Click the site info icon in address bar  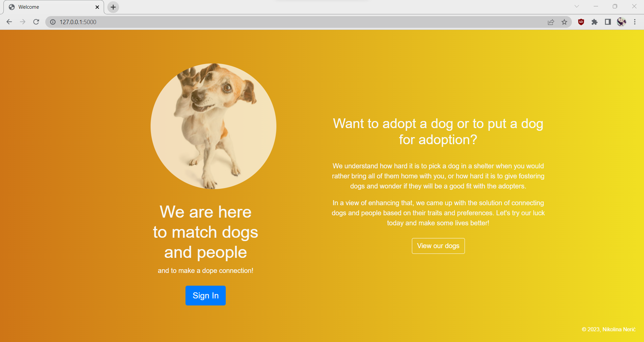pos(53,22)
